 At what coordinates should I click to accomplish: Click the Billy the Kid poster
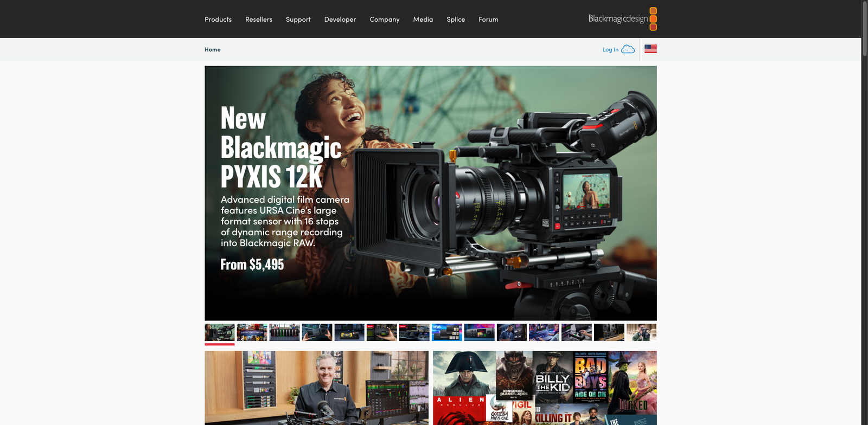coord(553,377)
